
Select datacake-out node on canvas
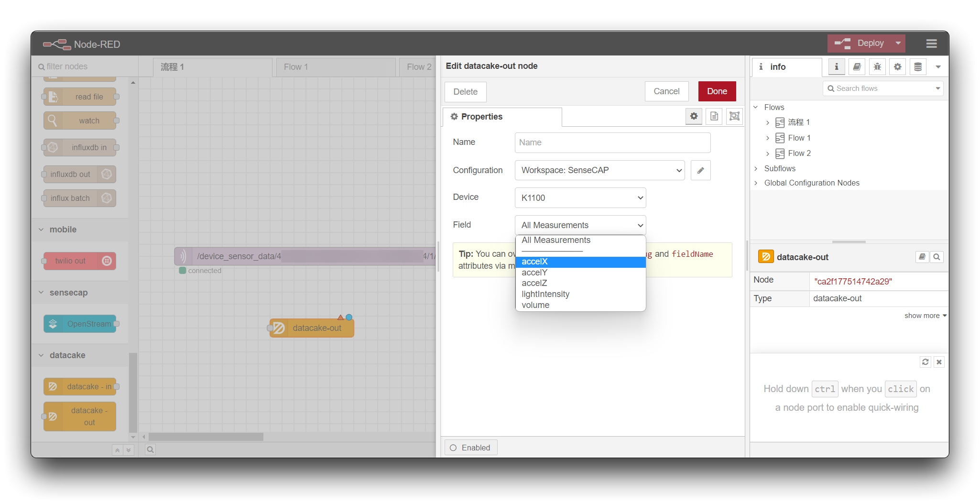[312, 328]
